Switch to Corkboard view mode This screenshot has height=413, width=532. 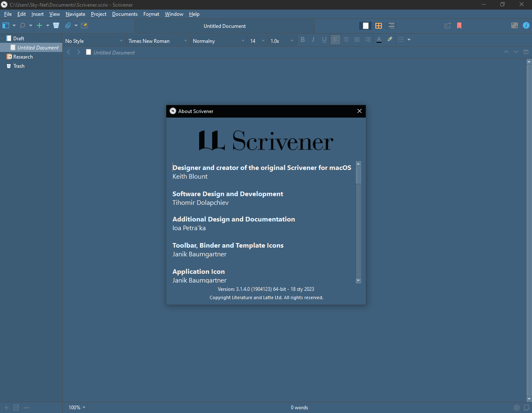coord(378,25)
